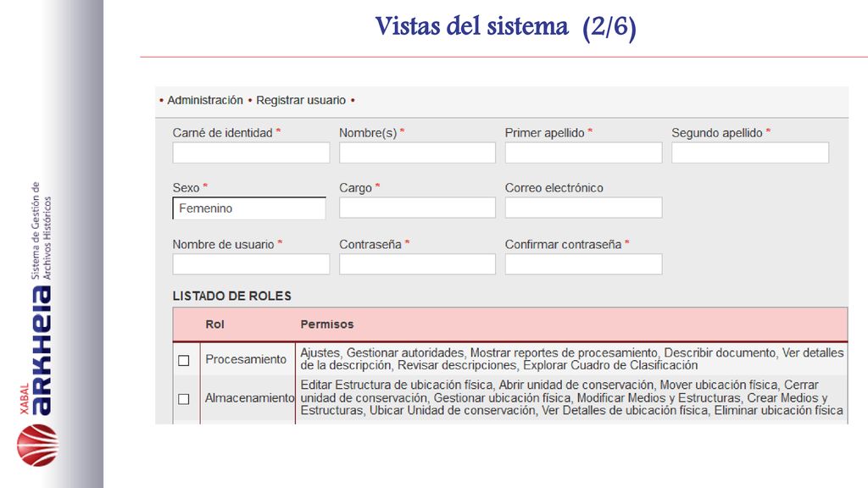Focus the Nombre(s) text box
Image resolution: width=868 pixels, height=488 pixels.
(417, 152)
